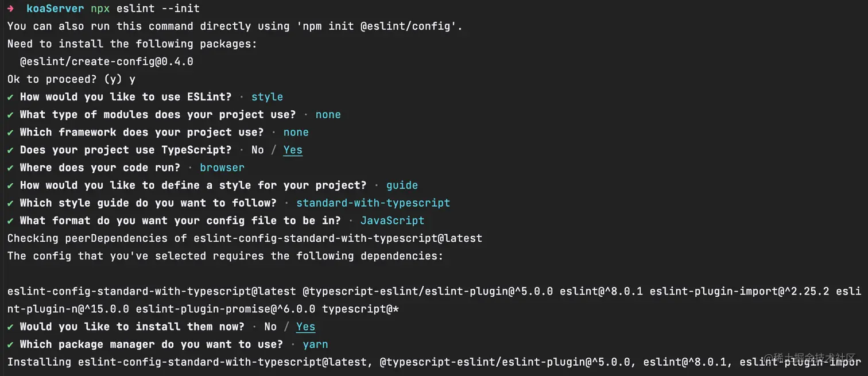This screenshot has width=868, height=376.
Task: Click the "yarn" package manager answer
Action: [x=315, y=344]
